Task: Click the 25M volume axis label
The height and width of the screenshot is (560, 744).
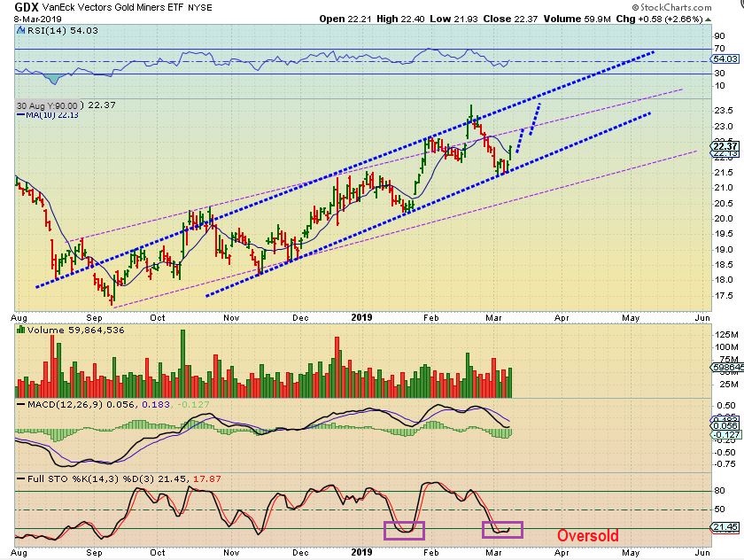Action: pos(726,385)
